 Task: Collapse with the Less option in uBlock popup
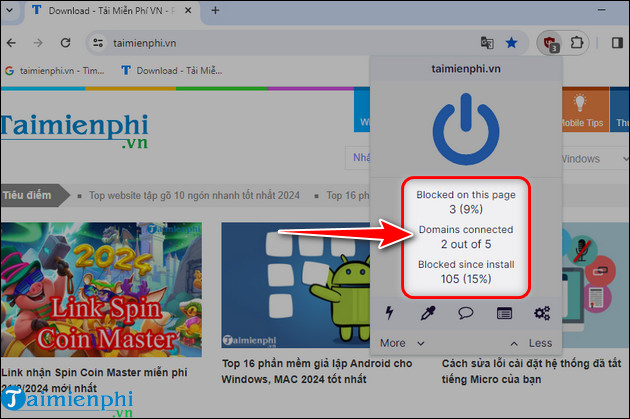coord(531,343)
